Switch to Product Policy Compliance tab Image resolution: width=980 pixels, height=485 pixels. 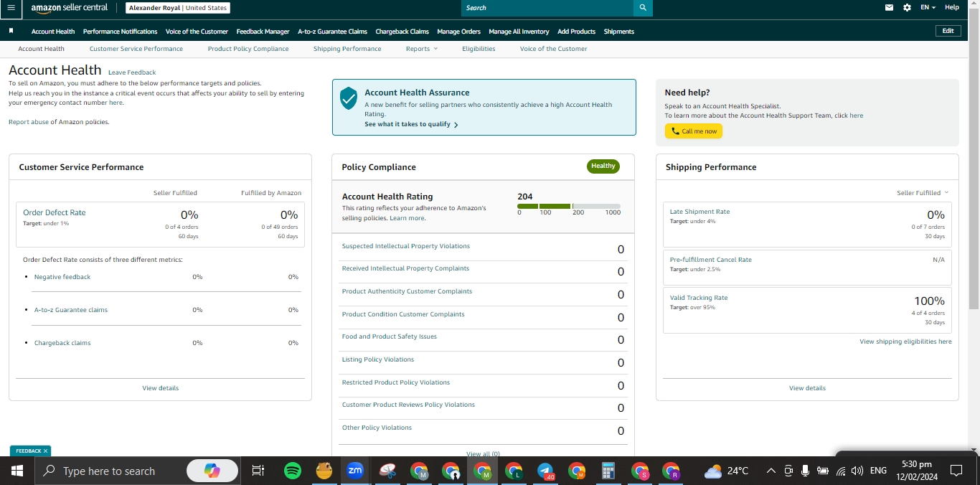248,49
